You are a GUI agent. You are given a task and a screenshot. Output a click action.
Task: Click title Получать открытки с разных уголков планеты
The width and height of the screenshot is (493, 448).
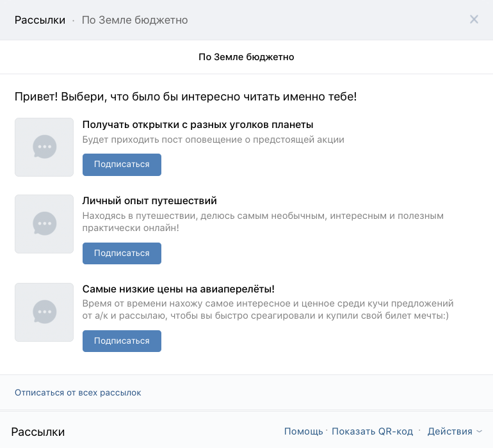(198, 125)
